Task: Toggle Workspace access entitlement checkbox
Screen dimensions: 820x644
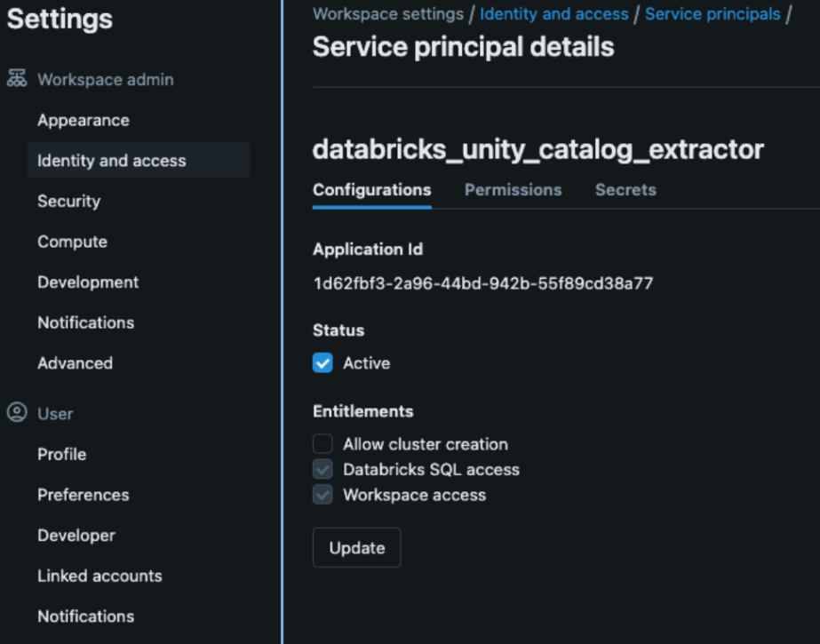Action: coord(322,495)
